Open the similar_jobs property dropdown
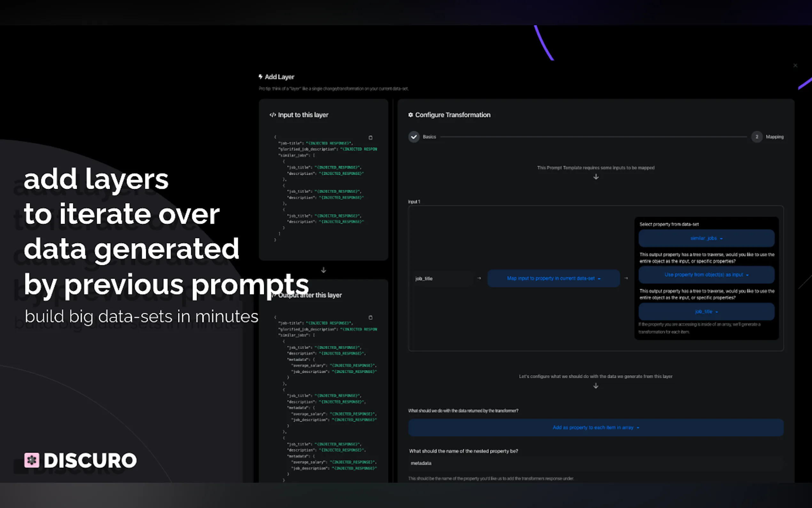The height and width of the screenshot is (508, 812). click(x=706, y=238)
